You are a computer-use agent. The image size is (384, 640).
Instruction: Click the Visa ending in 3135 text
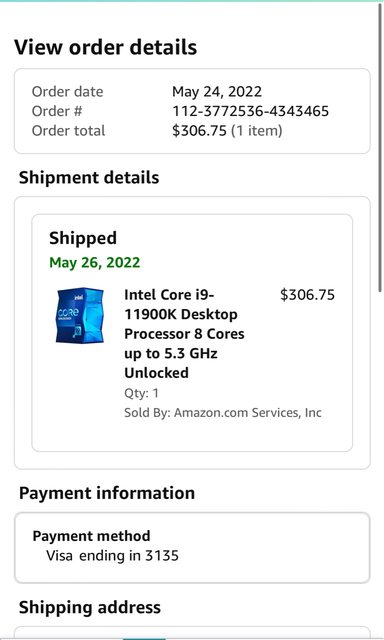(112, 556)
